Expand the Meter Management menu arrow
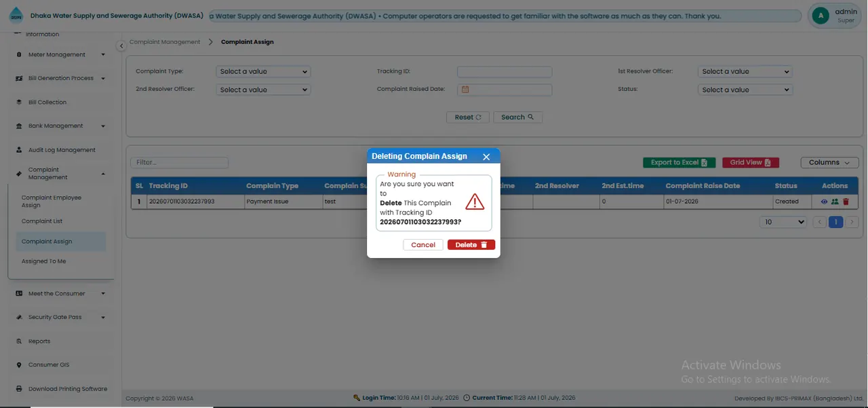868x408 pixels. pyautogui.click(x=103, y=55)
